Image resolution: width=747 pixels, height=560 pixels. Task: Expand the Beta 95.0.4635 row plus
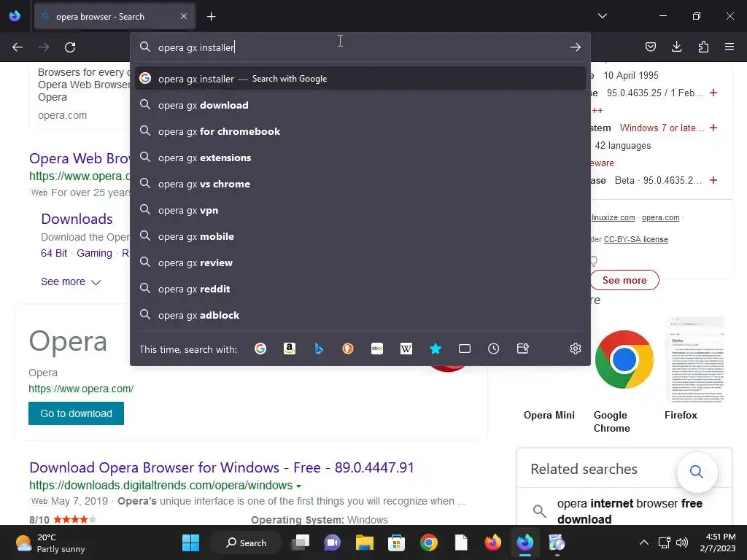713,180
